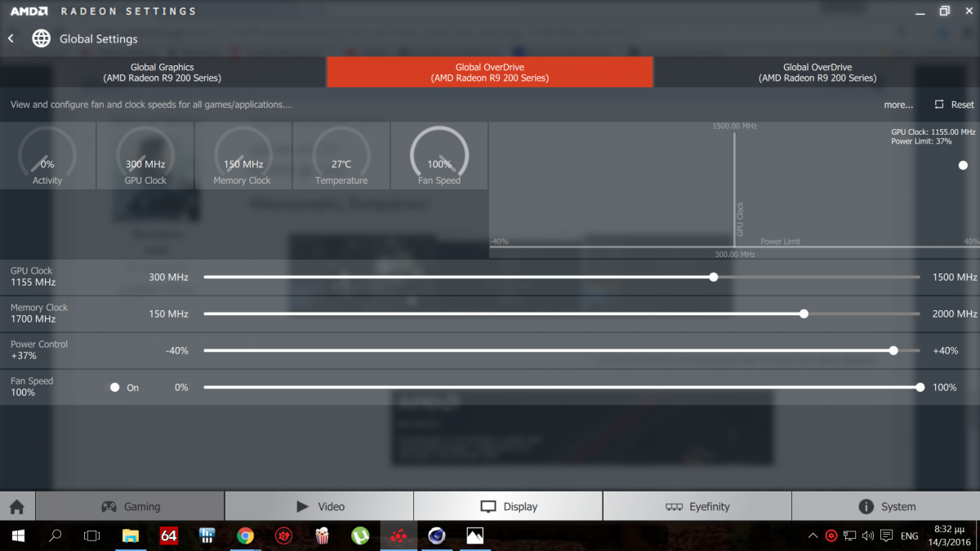Viewport: 980px width, 551px height.
Task: Click the 2000 MHz maximum value
Action: pos(955,313)
